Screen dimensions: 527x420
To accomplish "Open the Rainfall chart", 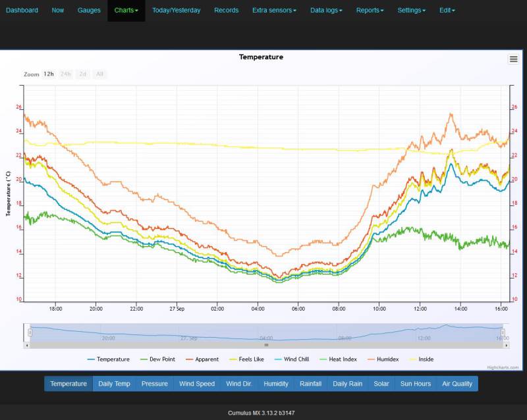I will (x=310, y=384).
